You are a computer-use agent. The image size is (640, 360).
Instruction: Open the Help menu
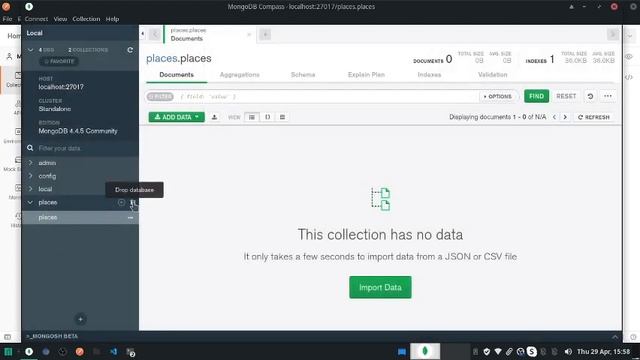112,19
